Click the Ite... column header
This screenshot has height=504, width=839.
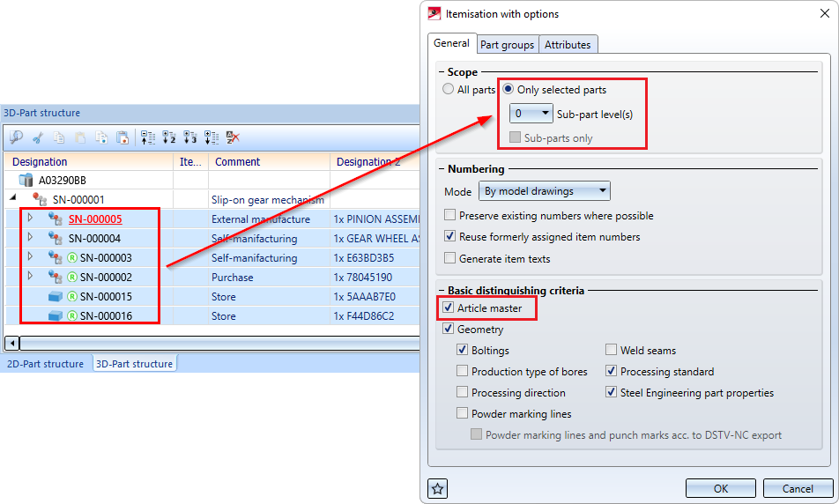coord(190,161)
